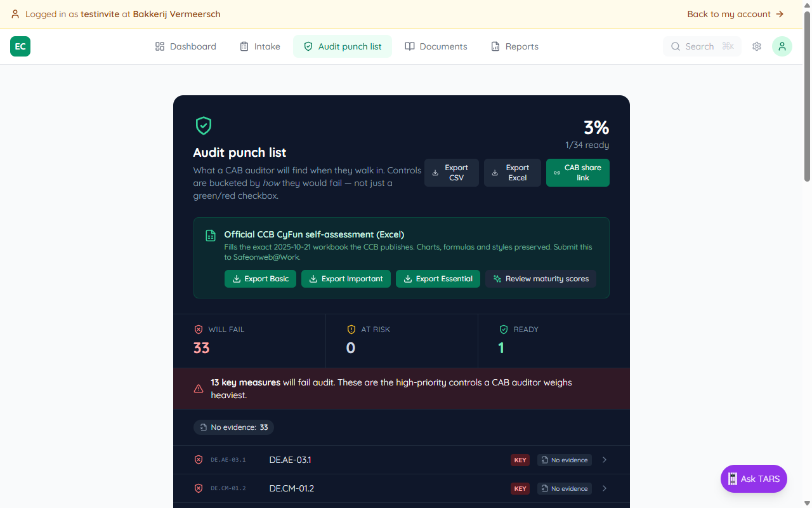This screenshot has height=508, width=812.
Task: Select the Will Fail bucket
Action: point(249,340)
